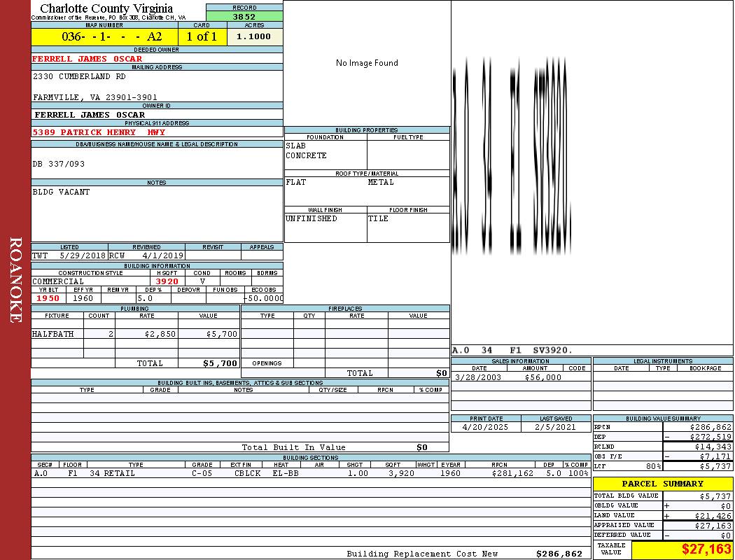The image size is (735, 560).
Task: Select the $56,000 sale amount
Action: tap(542, 377)
